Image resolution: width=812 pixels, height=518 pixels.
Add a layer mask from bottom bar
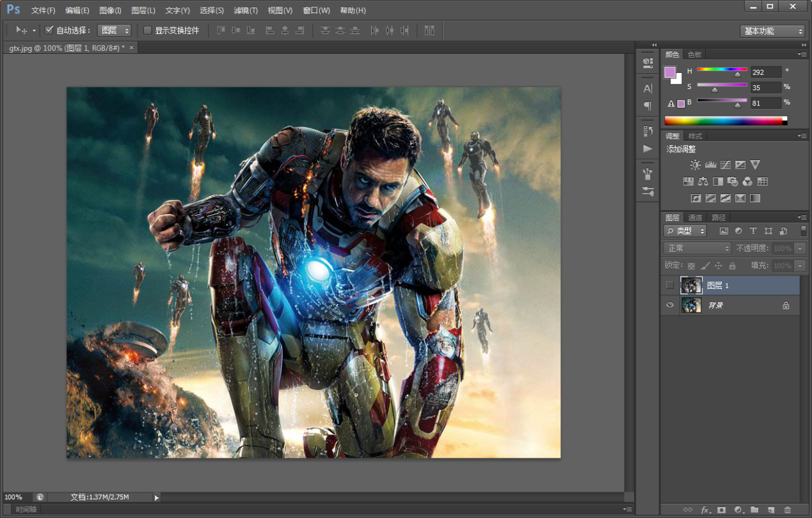coord(721,510)
